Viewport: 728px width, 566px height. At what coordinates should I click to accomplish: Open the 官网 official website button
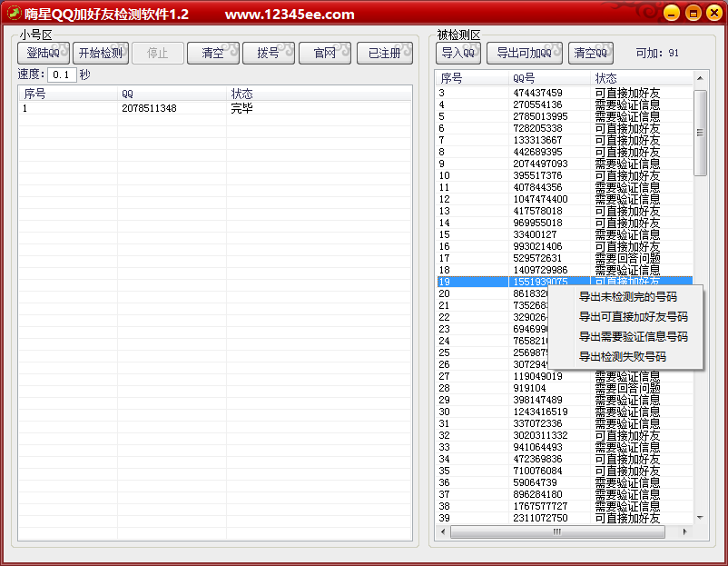tap(325, 53)
